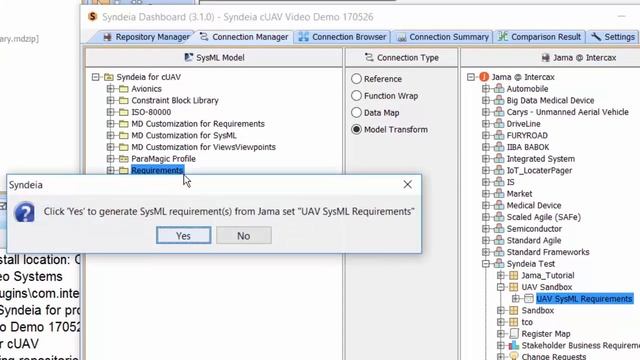The height and width of the screenshot is (360, 640).
Task: Expand the ParaMagic Profile folder
Action: coord(110,159)
